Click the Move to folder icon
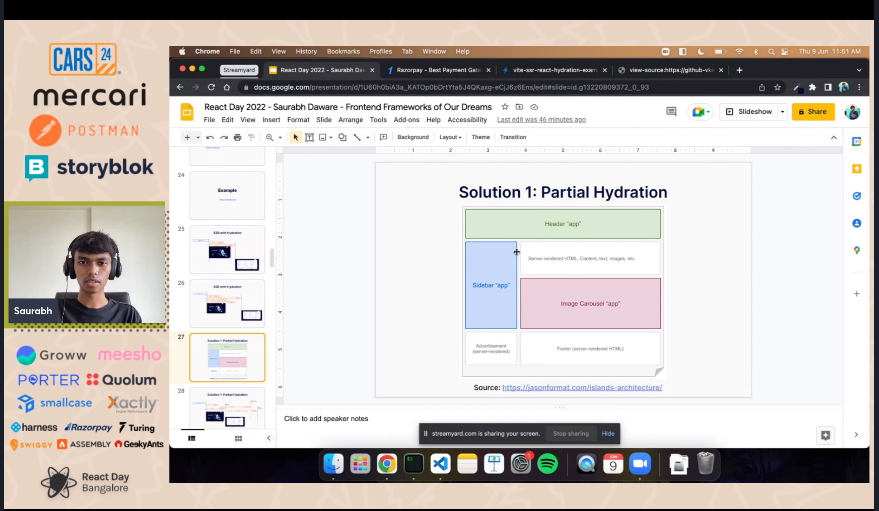Screen dimensions: 879x511 519,106
